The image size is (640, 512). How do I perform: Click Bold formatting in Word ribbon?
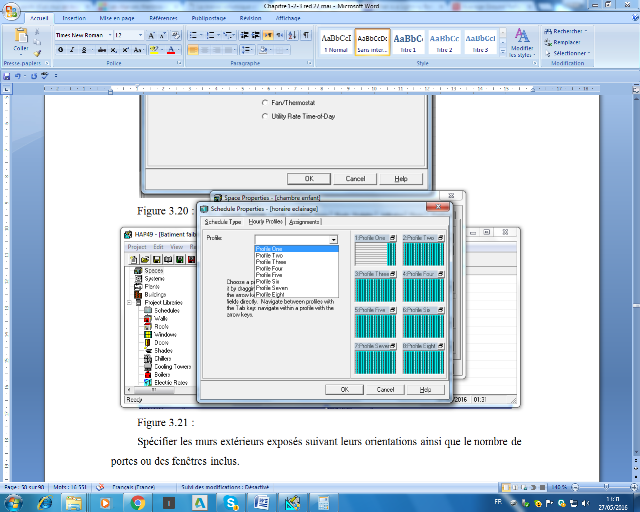60,49
